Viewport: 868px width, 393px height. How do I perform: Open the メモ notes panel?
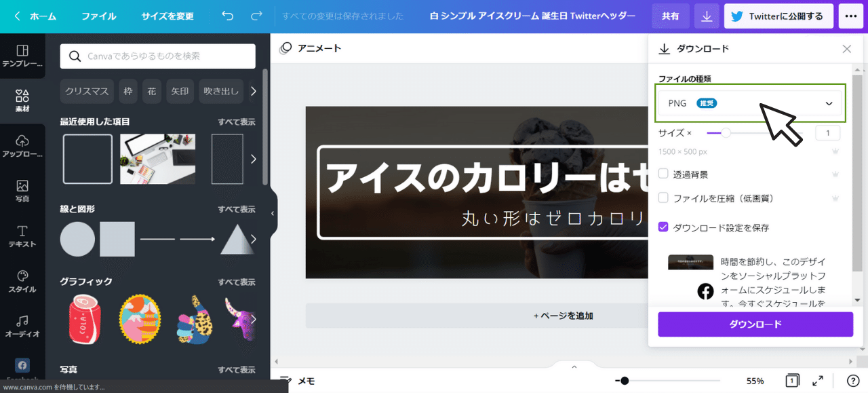[x=298, y=381]
